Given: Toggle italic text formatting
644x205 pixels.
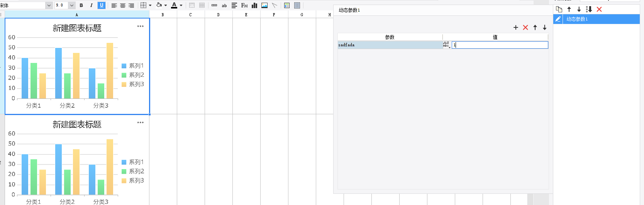Looking at the screenshot, I should point(91,5).
